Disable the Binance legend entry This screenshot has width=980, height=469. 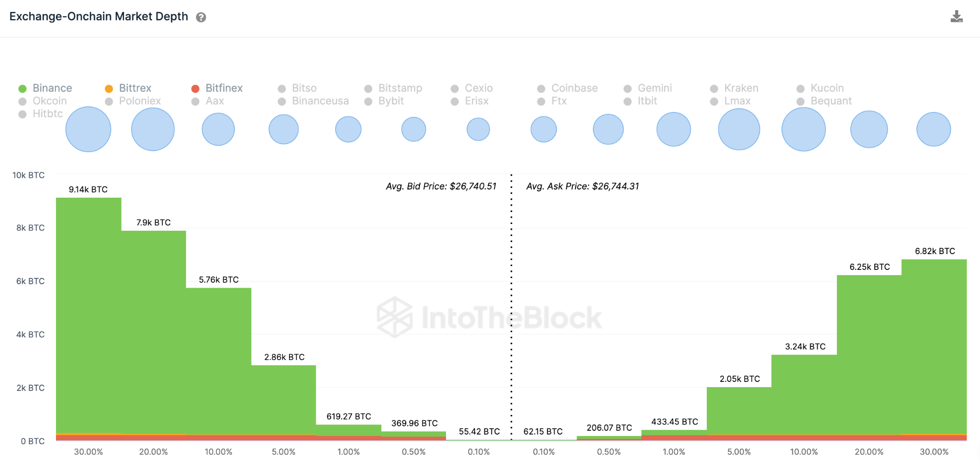pyautogui.click(x=52, y=88)
